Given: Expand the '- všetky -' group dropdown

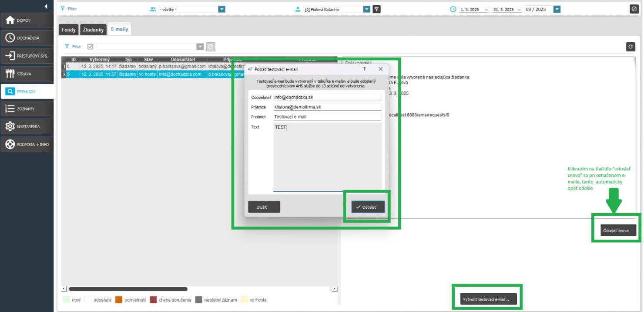Looking at the screenshot, I should pos(221,9).
